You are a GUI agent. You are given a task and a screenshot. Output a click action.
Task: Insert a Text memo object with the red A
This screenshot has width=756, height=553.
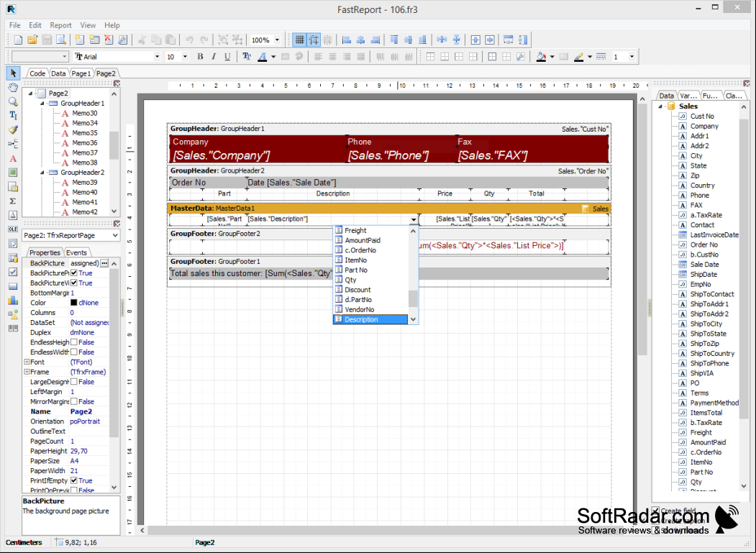pyautogui.click(x=13, y=159)
